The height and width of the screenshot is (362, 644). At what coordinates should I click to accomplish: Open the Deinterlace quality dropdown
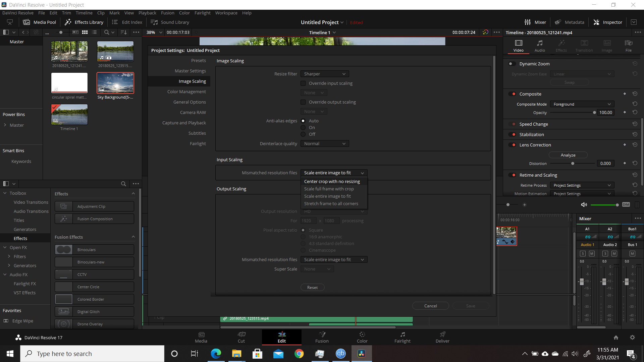325,143
